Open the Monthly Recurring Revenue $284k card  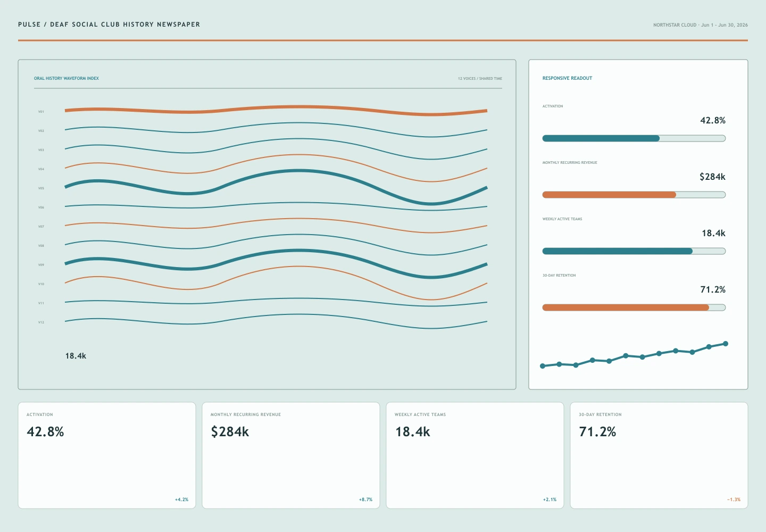point(291,455)
